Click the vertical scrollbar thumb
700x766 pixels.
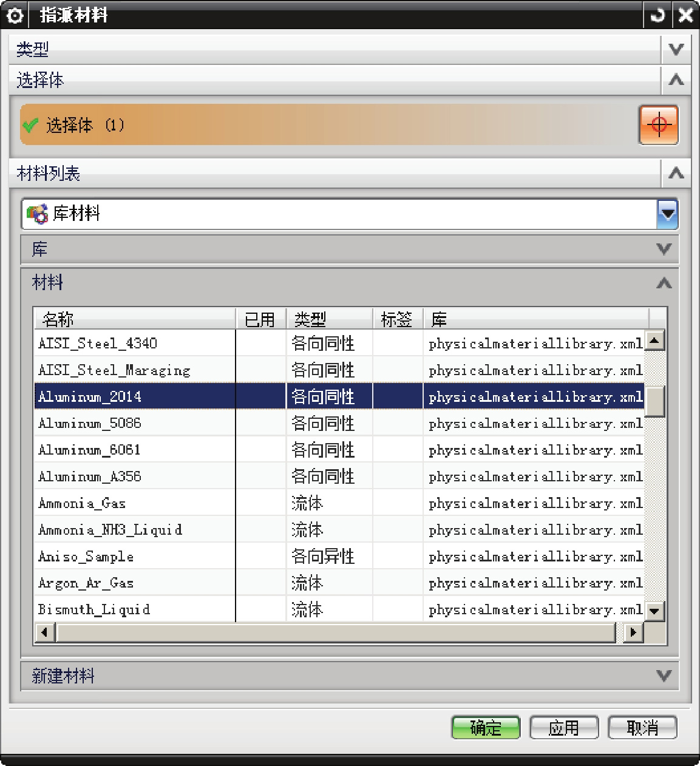click(654, 402)
